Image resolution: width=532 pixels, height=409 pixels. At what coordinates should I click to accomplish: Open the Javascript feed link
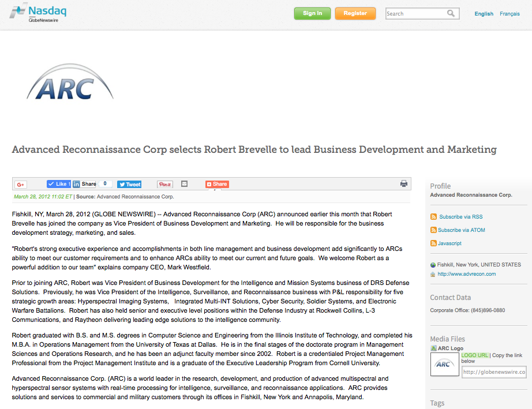point(449,243)
